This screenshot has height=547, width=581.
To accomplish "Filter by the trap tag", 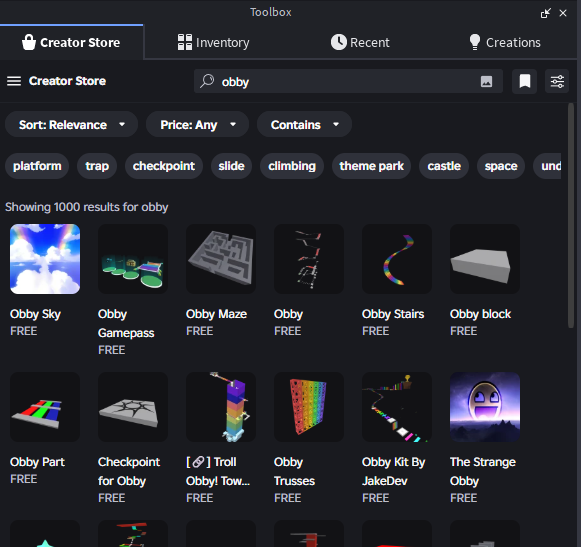I will [97, 166].
